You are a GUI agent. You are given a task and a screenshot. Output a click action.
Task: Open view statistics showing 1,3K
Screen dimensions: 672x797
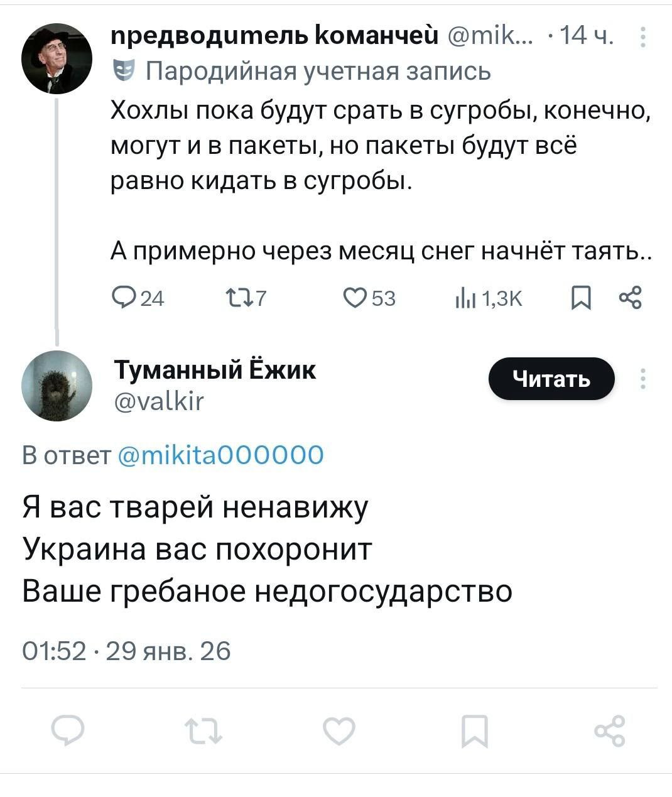(x=463, y=298)
